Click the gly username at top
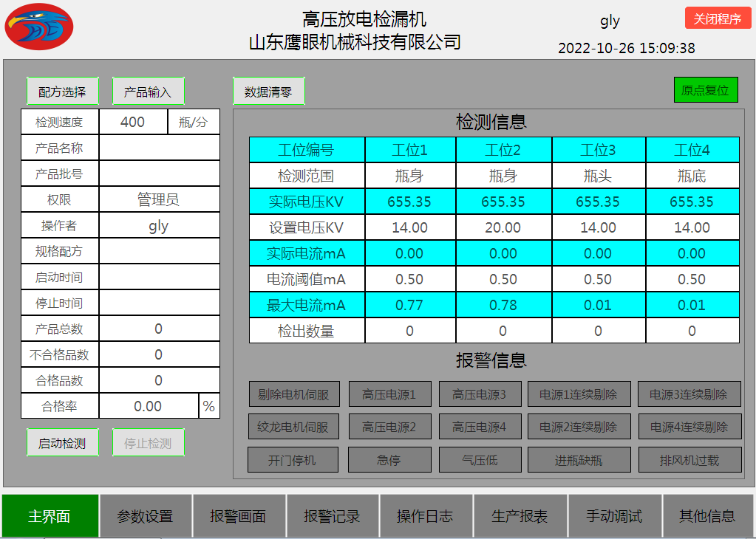This screenshot has height=539, width=756. coord(610,21)
